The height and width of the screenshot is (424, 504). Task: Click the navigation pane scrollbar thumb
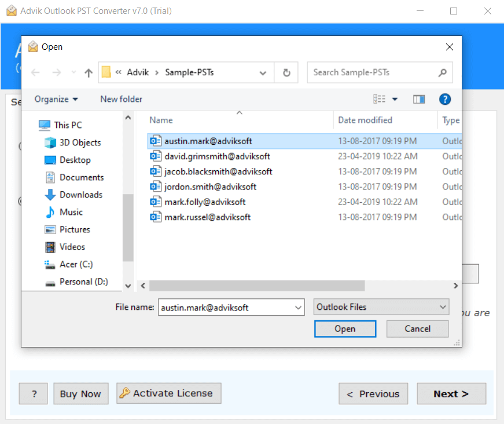128,228
